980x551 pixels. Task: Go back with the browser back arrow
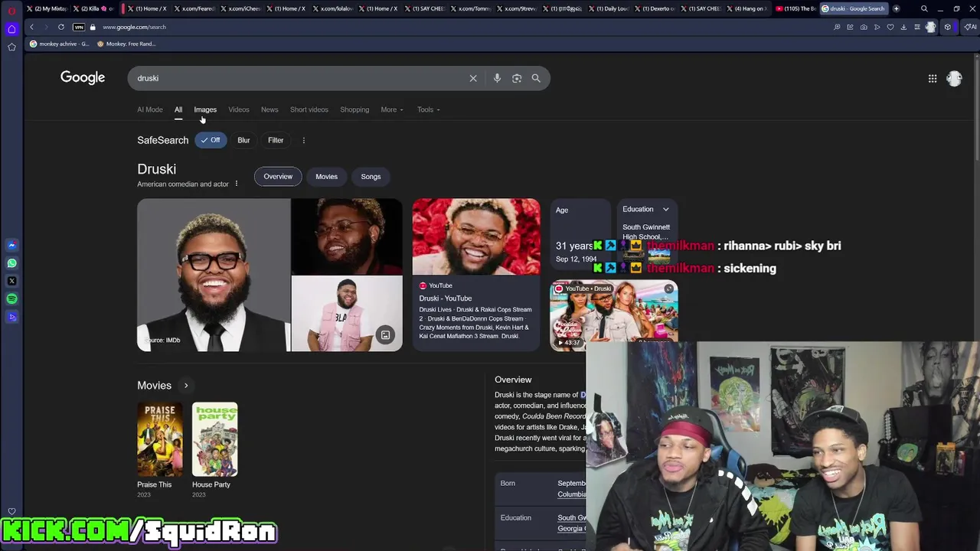(x=31, y=27)
